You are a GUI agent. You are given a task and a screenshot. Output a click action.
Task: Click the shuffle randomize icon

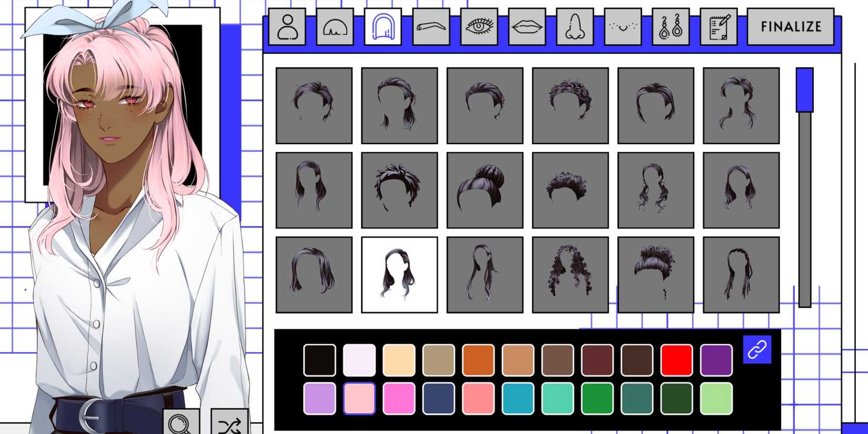[x=229, y=423]
